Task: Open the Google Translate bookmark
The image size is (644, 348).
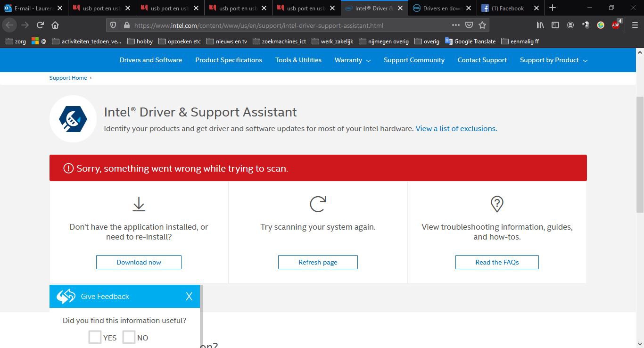Action: (x=470, y=41)
